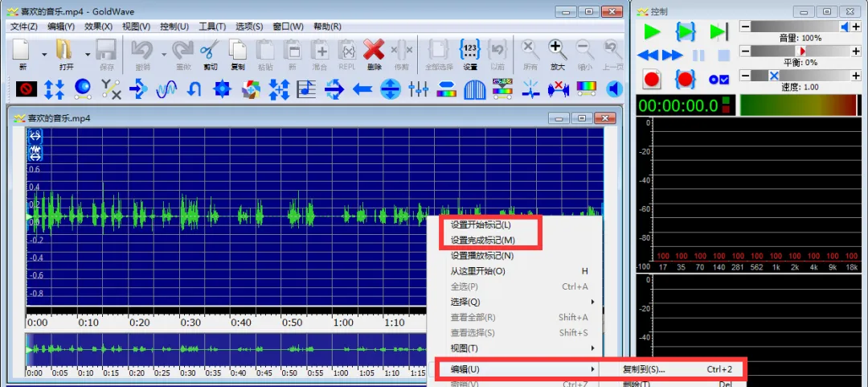Click the green Play button in Control window
The image size is (868, 387).
pyautogui.click(x=652, y=32)
